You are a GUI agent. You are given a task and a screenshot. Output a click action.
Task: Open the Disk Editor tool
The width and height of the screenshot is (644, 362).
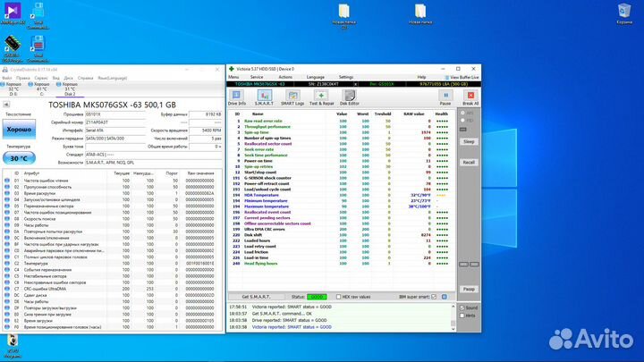(350, 98)
